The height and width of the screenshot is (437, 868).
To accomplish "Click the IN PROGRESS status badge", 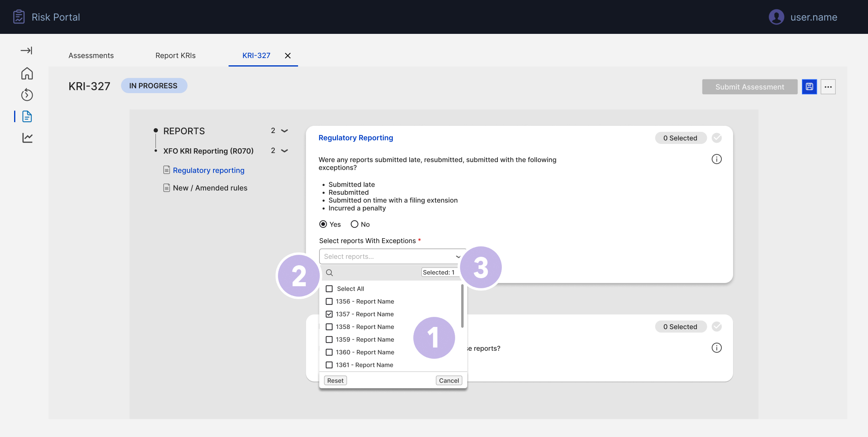I will click(x=154, y=86).
